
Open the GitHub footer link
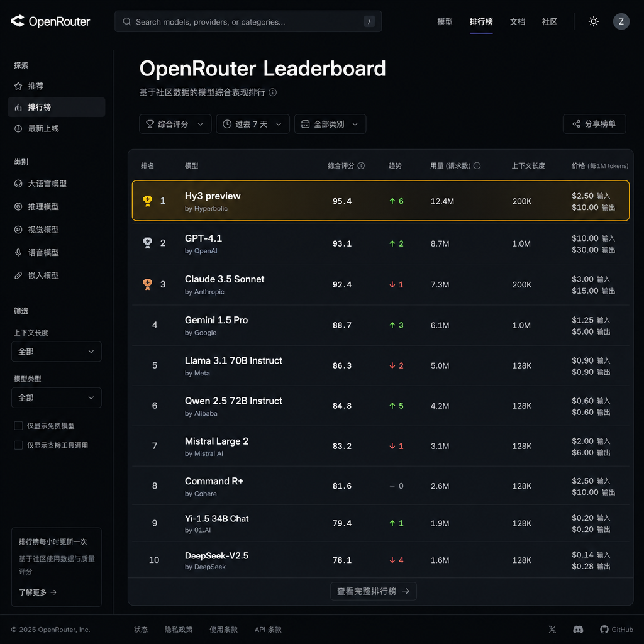pyautogui.click(x=616, y=629)
